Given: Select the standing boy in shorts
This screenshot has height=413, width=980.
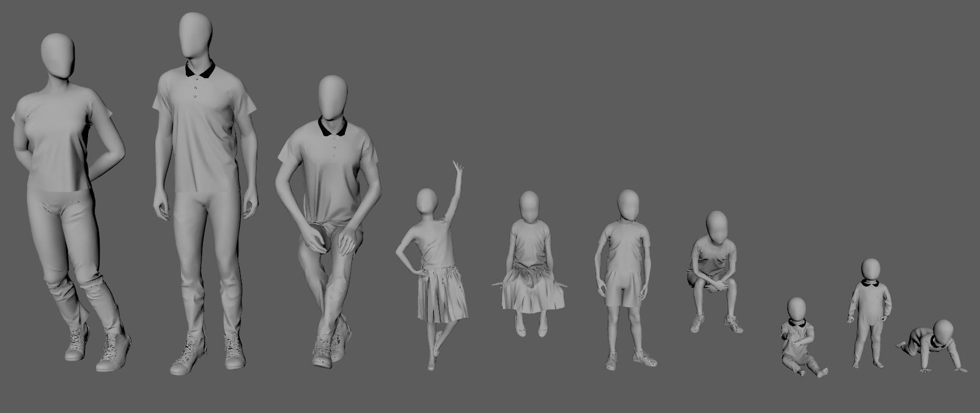Looking at the screenshot, I should coord(625,280).
